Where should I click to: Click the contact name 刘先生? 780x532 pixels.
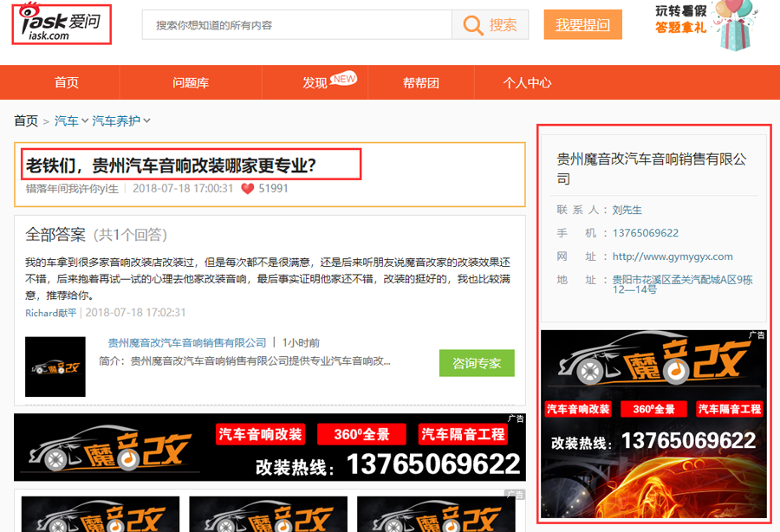coord(627,210)
